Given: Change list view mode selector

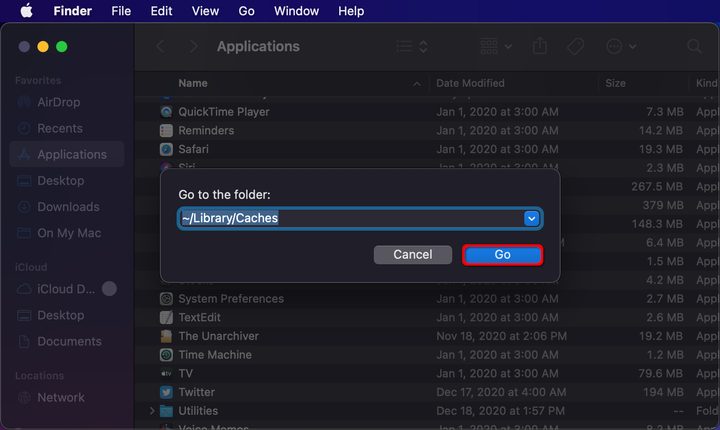Looking at the screenshot, I should (412, 46).
